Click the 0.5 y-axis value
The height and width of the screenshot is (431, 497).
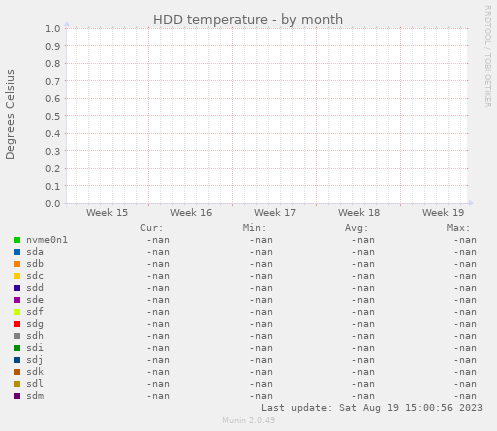coord(53,116)
